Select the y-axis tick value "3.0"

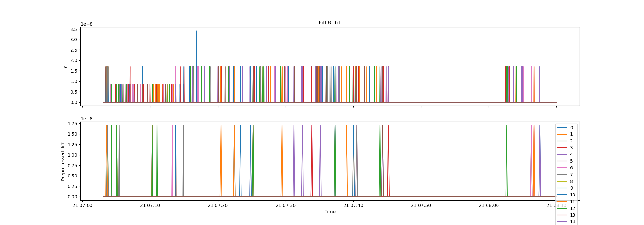coord(74,40)
